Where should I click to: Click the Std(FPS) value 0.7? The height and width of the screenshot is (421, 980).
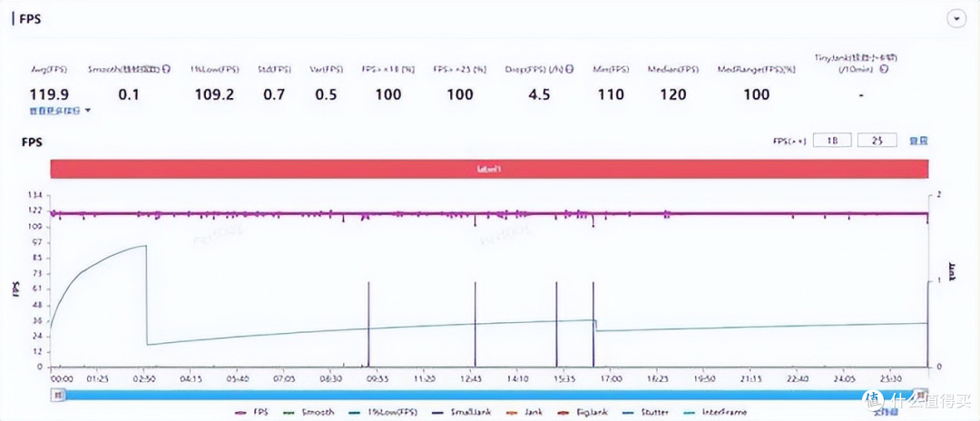[x=274, y=95]
